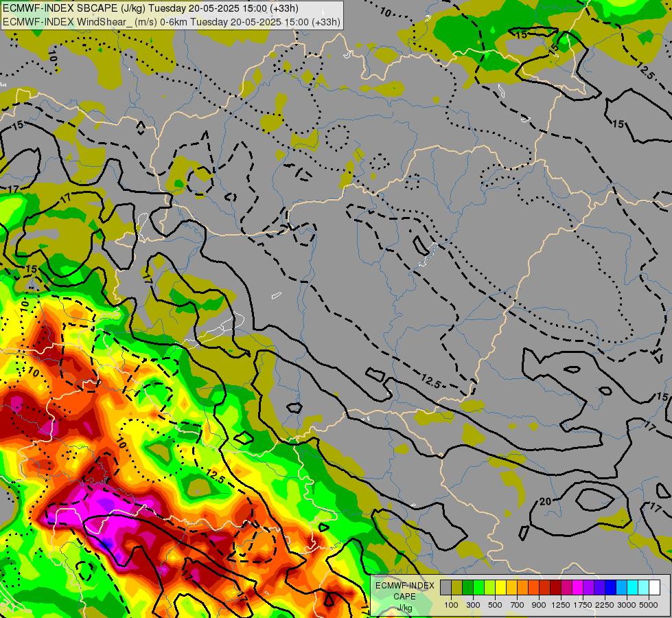Screen dimensions: 672x618
Task: Select the sky blue swatch left of 3000
Action: click(x=622, y=587)
